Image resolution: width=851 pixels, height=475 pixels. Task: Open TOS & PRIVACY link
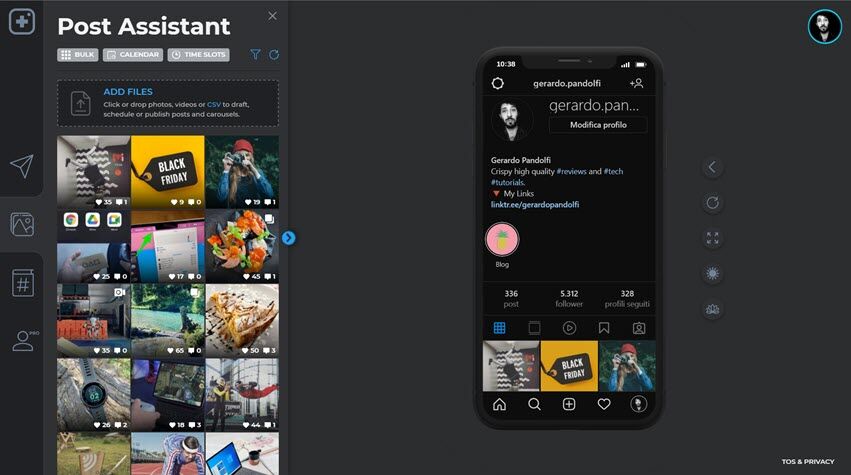(x=808, y=461)
